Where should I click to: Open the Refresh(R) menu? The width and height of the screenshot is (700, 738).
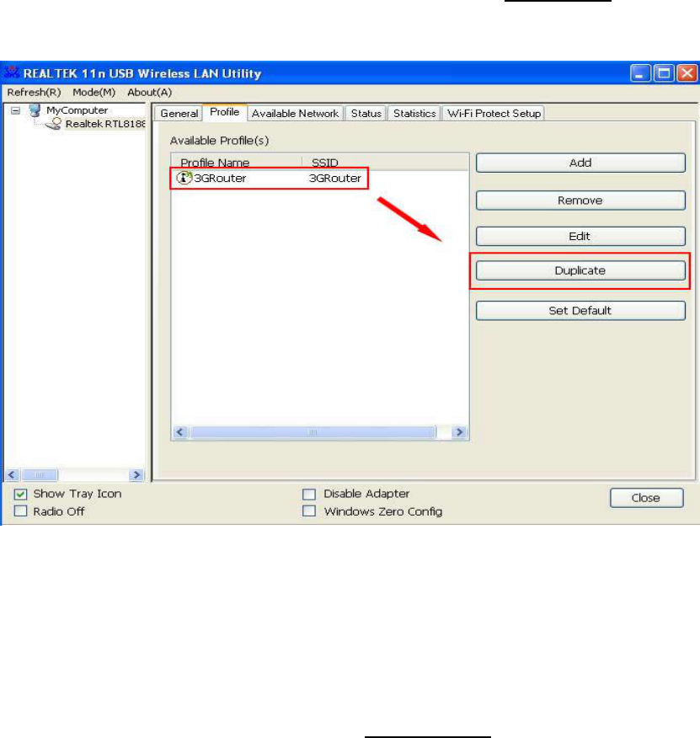click(x=34, y=93)
